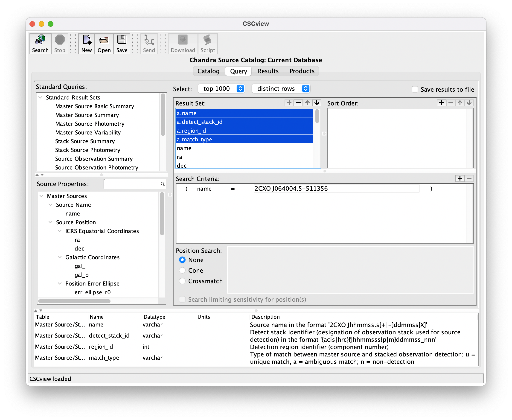Click the Download toolbar icon
Image resolution: width=512 pixels, height=420 pixels.
click(x=183, y=44)
